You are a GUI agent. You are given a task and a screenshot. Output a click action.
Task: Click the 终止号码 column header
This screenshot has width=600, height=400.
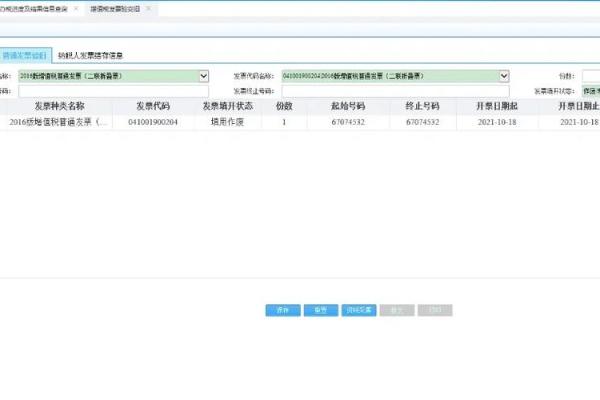[x=422, y=106]
